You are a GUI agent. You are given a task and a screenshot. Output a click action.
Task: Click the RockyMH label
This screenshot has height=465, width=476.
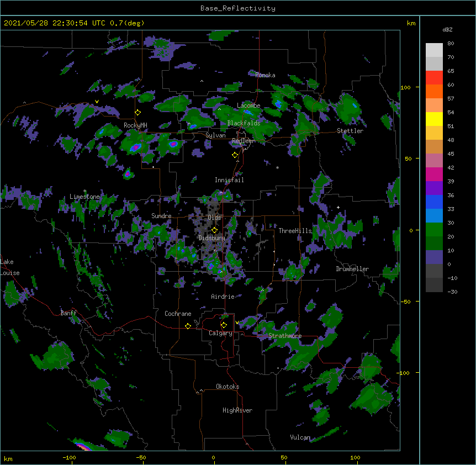tap(135, 125)
